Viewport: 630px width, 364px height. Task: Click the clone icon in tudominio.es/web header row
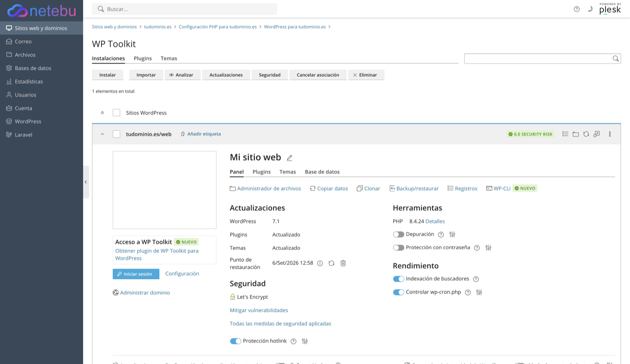(597, 134)
